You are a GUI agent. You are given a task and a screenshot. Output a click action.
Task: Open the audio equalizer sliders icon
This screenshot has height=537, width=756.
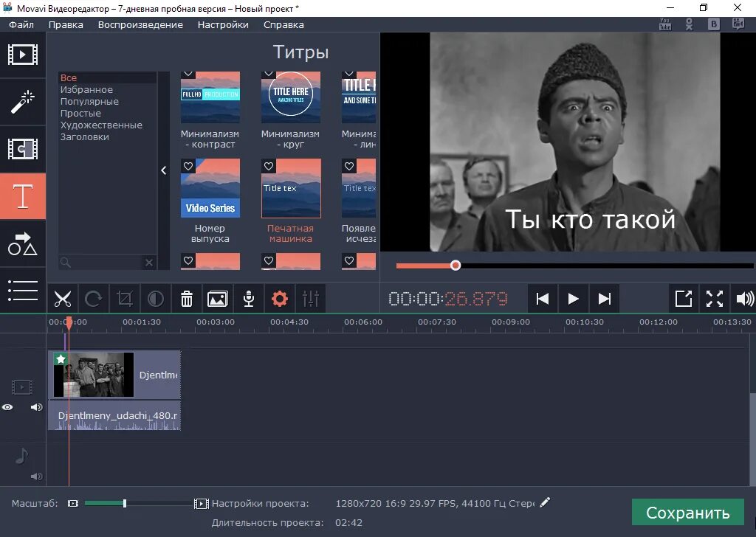pos(311,299)
